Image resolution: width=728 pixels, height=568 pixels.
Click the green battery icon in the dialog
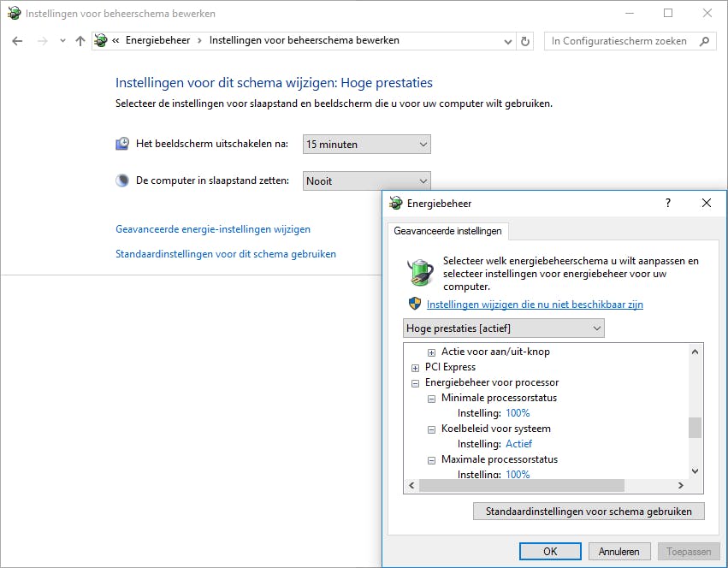[x=420, y=272]
